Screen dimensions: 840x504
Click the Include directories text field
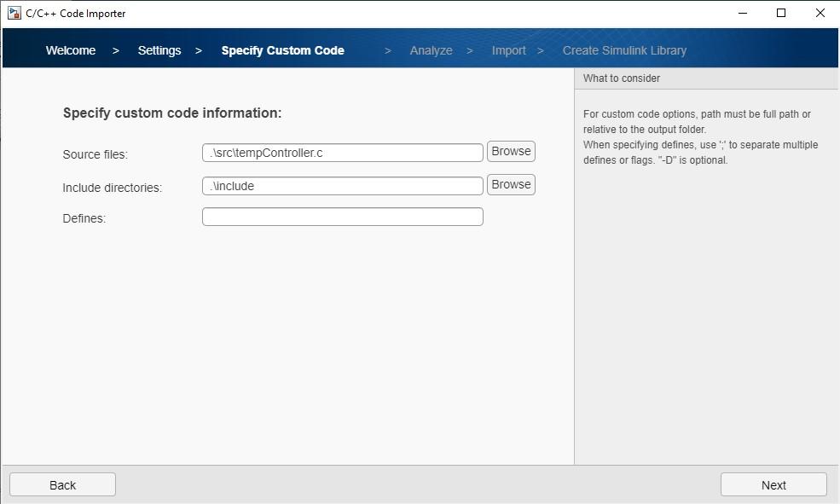(x=342, y=186)
